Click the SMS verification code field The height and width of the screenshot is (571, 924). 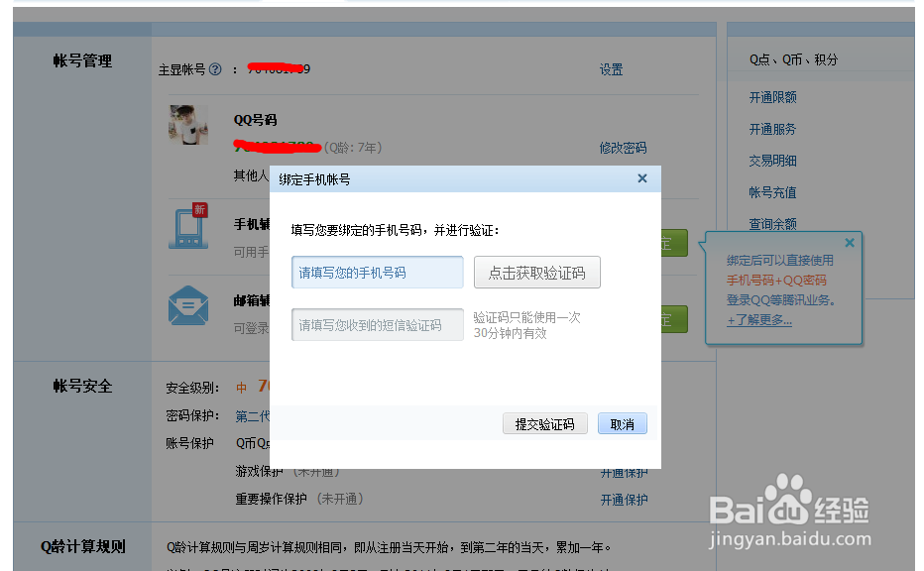tap(377, 325)
